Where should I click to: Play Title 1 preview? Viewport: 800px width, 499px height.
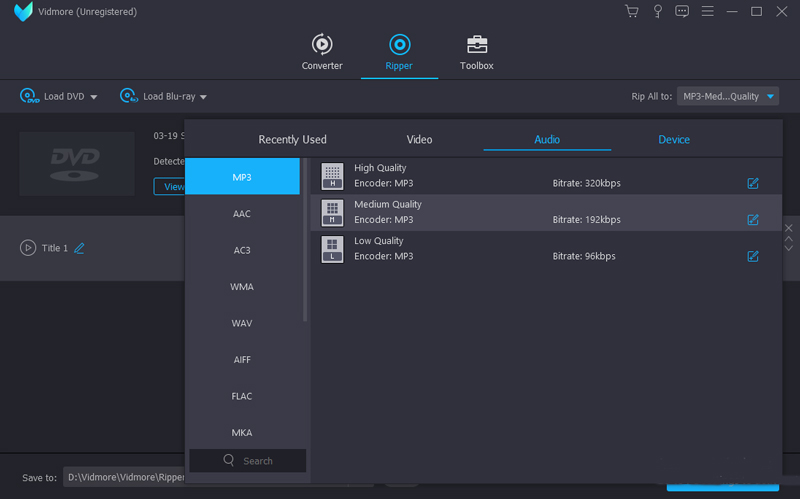point(28,248)
